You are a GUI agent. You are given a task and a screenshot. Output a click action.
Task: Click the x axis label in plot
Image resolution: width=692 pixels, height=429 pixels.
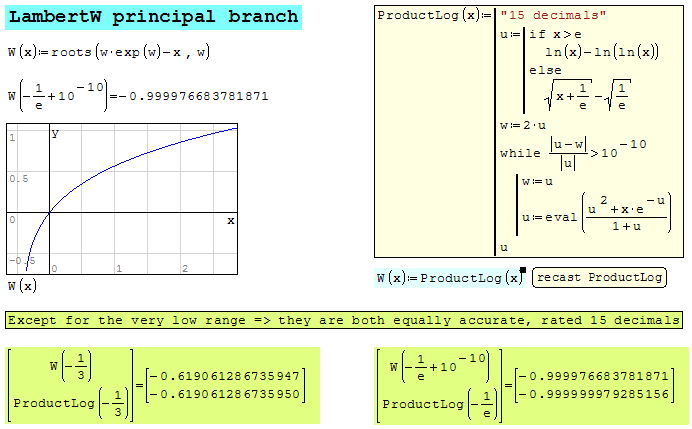tap(230, 220)
